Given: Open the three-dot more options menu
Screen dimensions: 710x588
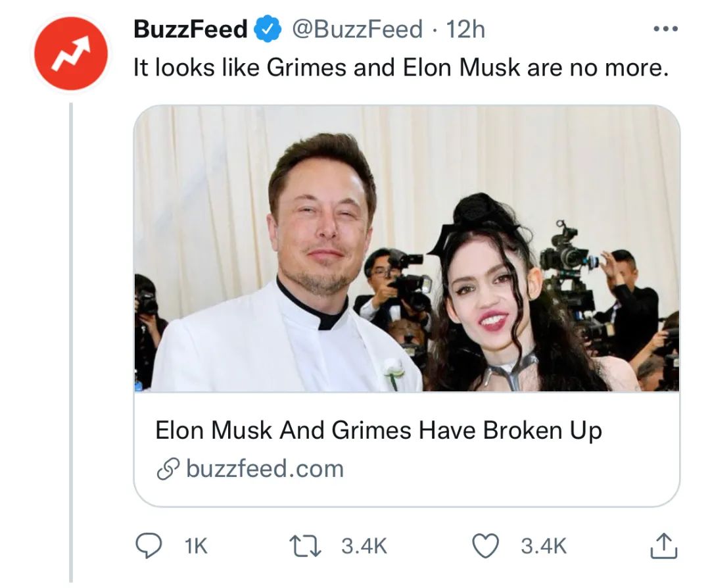Looking at the screenshot, I should (x=665, y=30).
